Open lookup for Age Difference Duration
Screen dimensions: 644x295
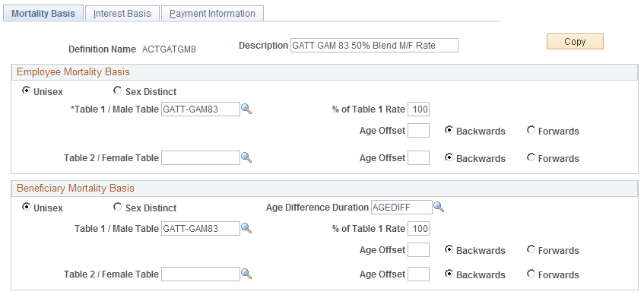coord(439,207)
